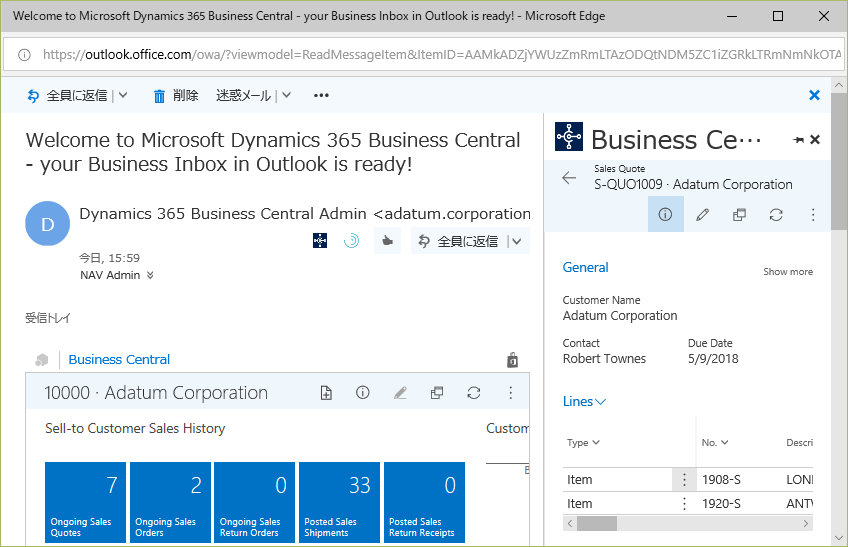Click the site information icon in address bar

(x=24, y=55)
